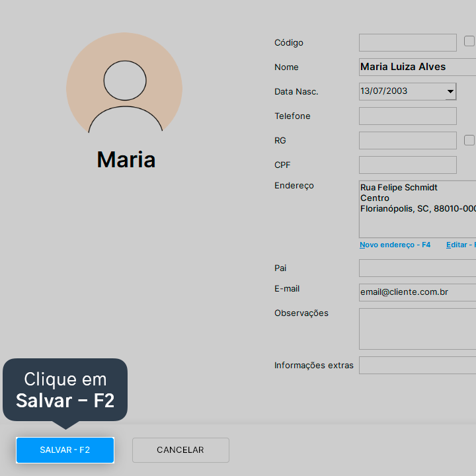Click the customer avatar picture
Viewport: 476px width, 476px height.
(124, 83)
